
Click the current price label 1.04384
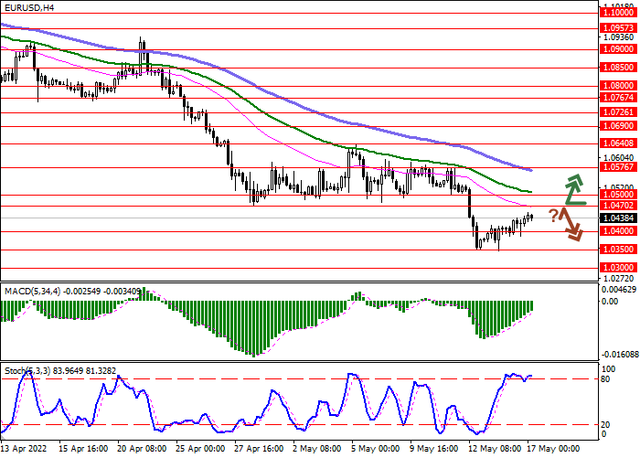[618, 218]
